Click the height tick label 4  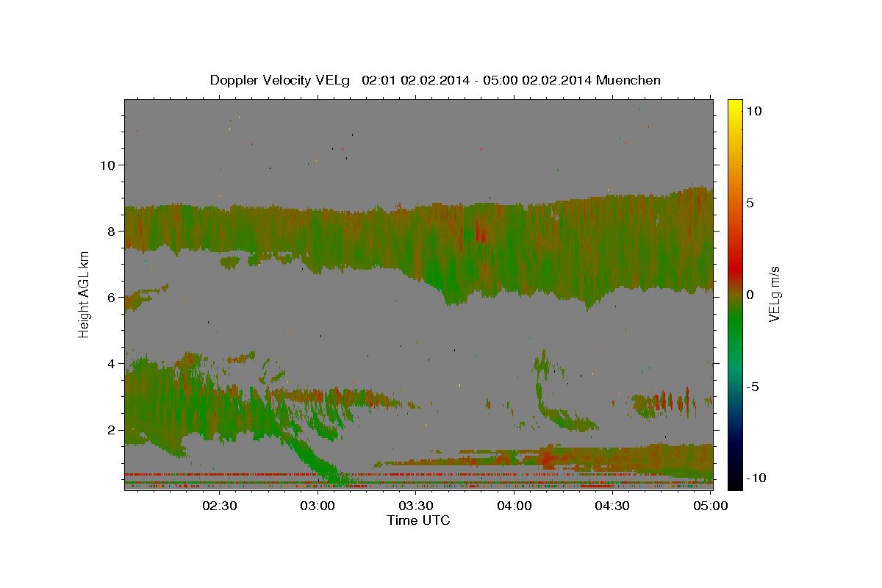click(x=112, y=364)
